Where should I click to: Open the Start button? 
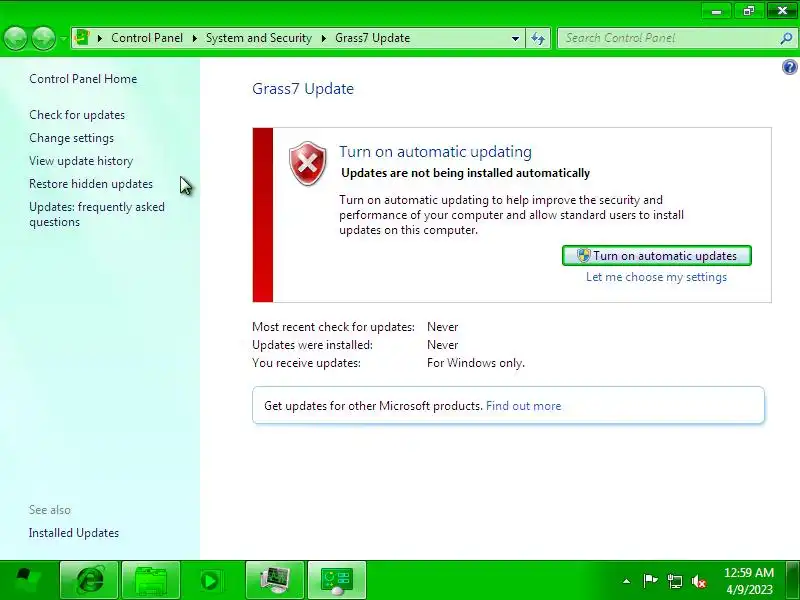click(27, 580)
